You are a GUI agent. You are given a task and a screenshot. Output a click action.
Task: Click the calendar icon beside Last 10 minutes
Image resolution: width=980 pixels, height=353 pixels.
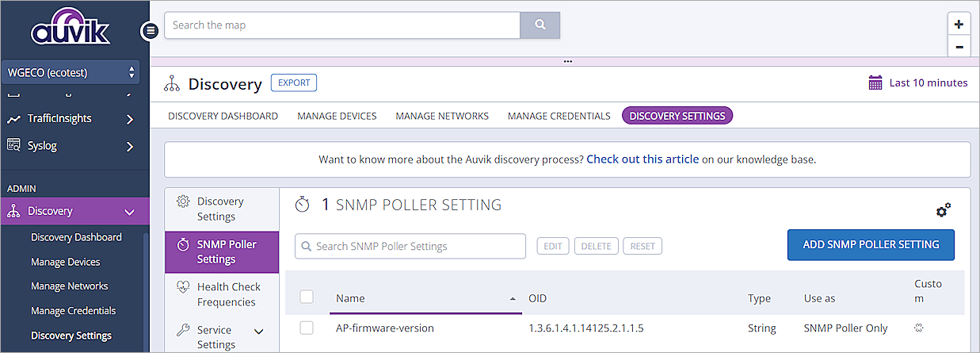pyautogui.click(x=875, y=82)
